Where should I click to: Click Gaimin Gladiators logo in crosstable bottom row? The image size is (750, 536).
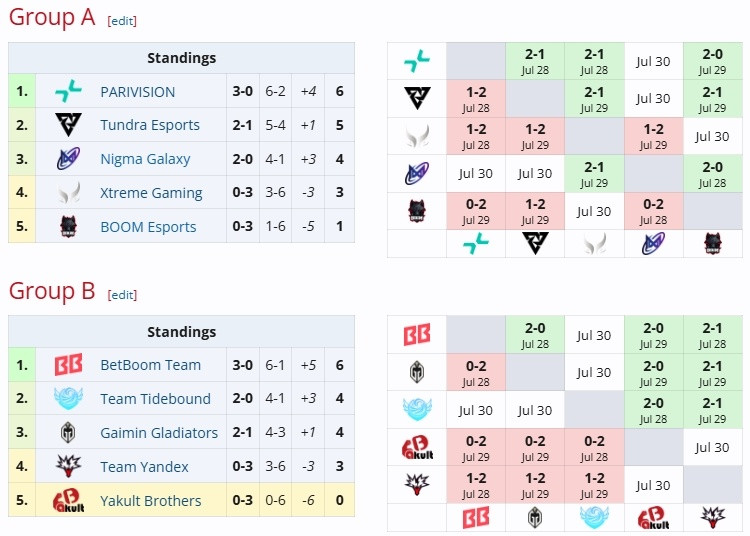click(535, 518)
